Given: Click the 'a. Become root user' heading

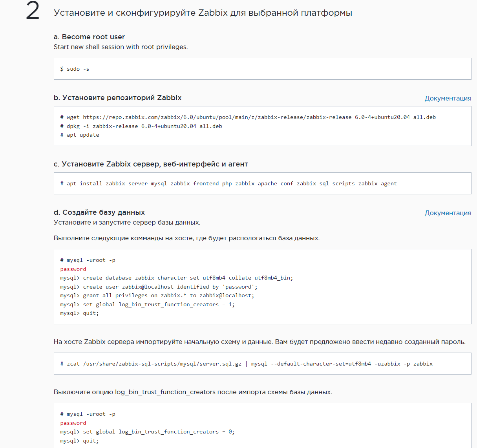Looking at the screenshot, I should [x=89, y=37].
